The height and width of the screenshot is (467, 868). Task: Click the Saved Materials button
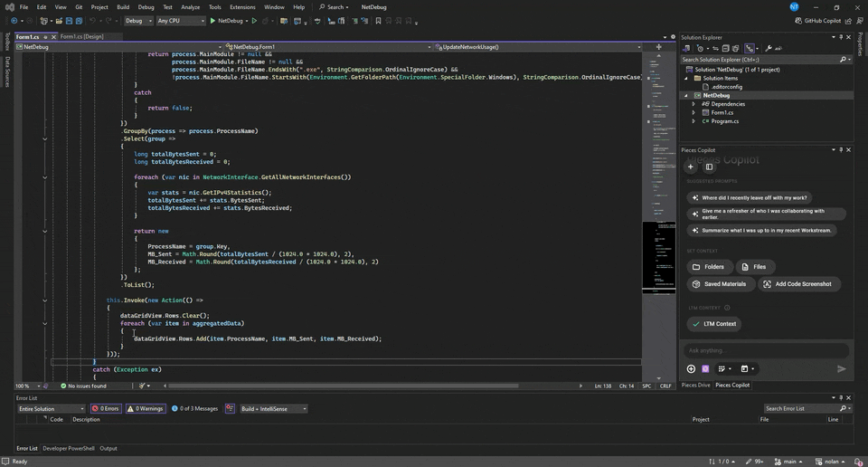pyautogui.click(x=720, y=284)
